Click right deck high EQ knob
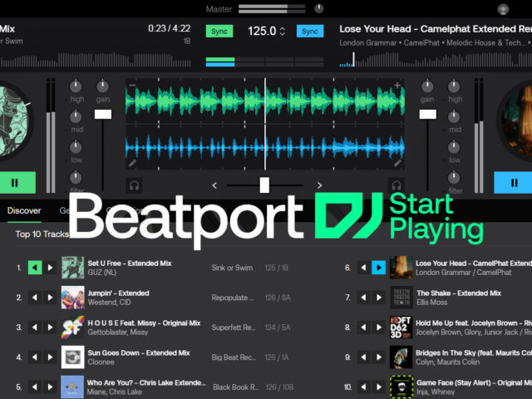 454,86
